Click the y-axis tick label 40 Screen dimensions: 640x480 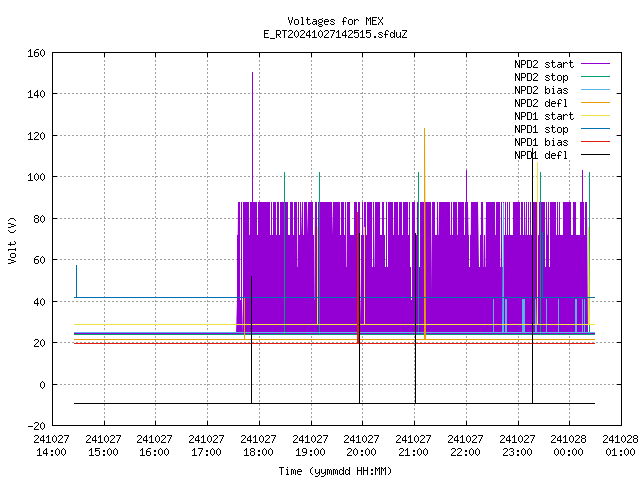[x=39, y=302]
